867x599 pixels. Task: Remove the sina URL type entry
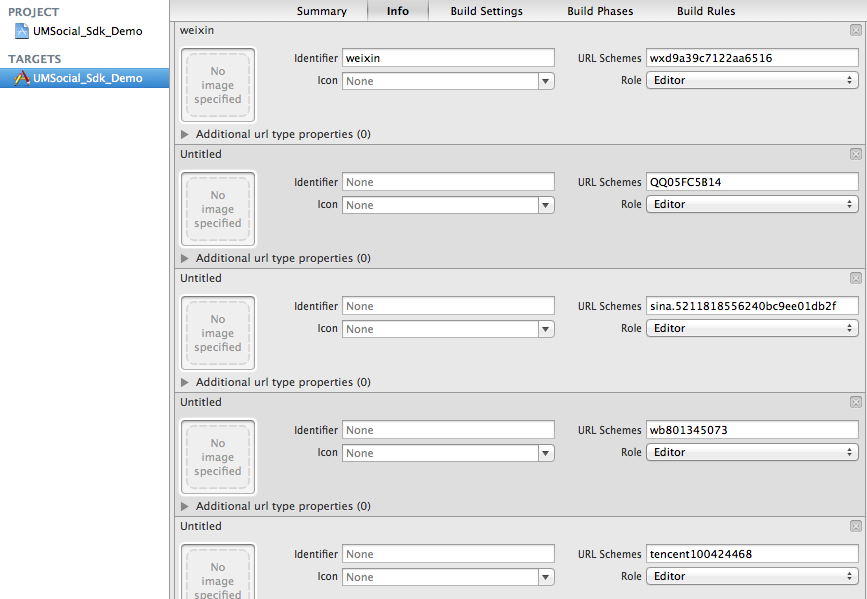pyautogui.click(x=855, y=278)
